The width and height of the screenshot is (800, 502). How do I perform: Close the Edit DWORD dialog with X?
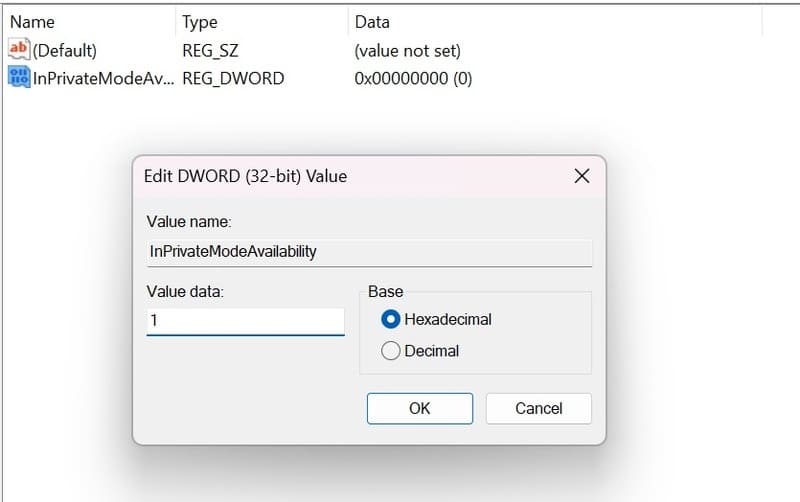582,176
